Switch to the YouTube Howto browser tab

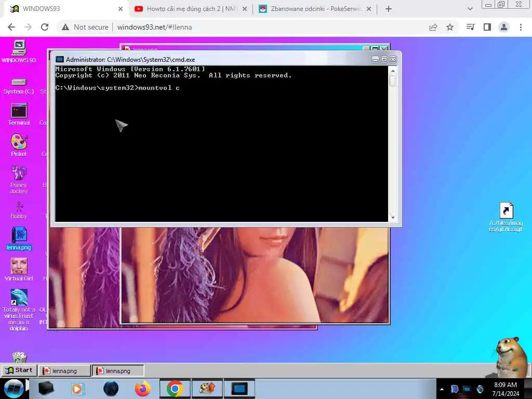coord(190,9)
